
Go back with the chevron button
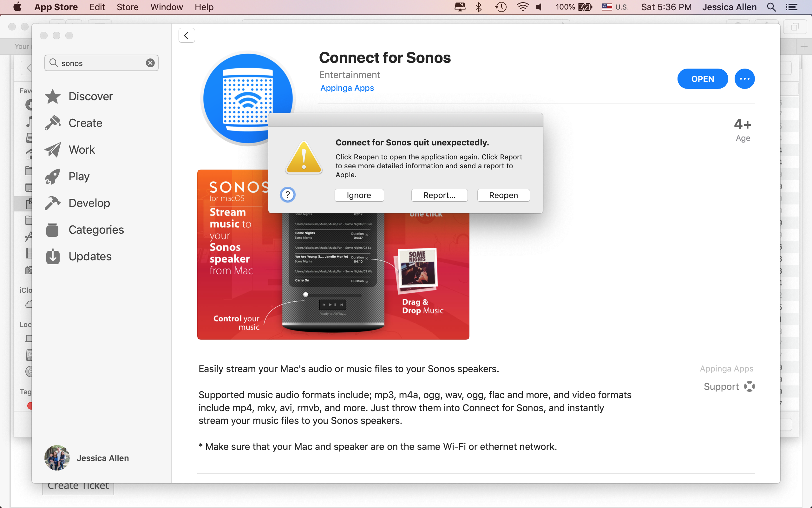[187, 35]
